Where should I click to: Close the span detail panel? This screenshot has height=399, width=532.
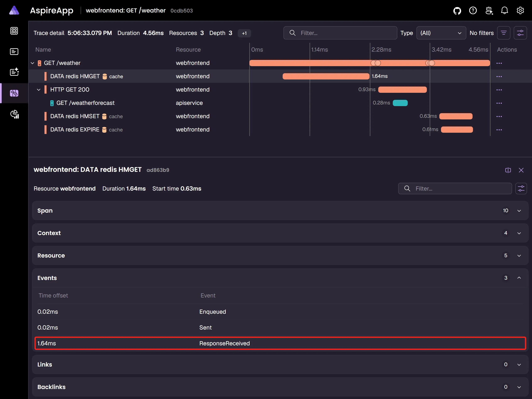(x=521, y=170)
